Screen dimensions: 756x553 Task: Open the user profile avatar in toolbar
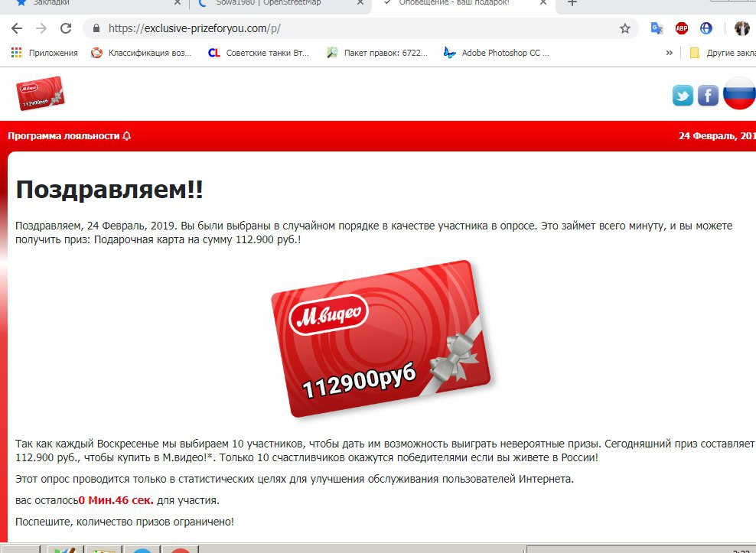point(741,28)
